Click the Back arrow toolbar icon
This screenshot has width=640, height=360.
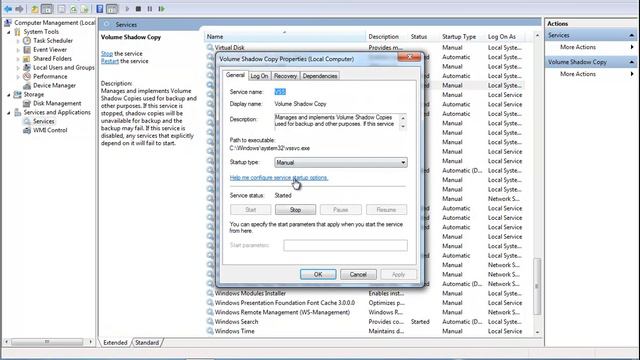point(8,9)
